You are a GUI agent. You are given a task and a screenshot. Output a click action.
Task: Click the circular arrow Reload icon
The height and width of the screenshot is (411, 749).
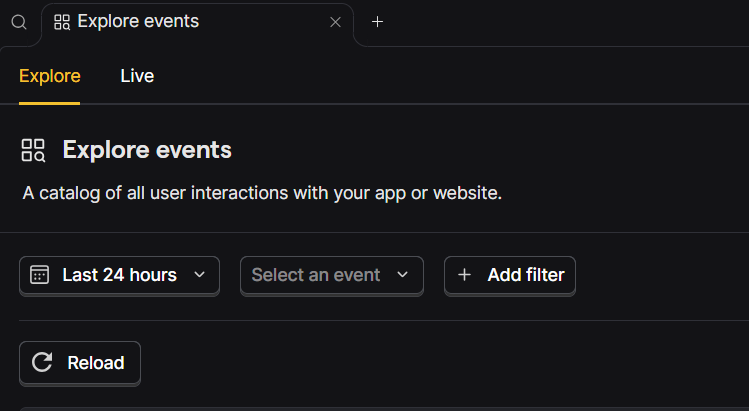pyautogui.click(x=42, y=363)
